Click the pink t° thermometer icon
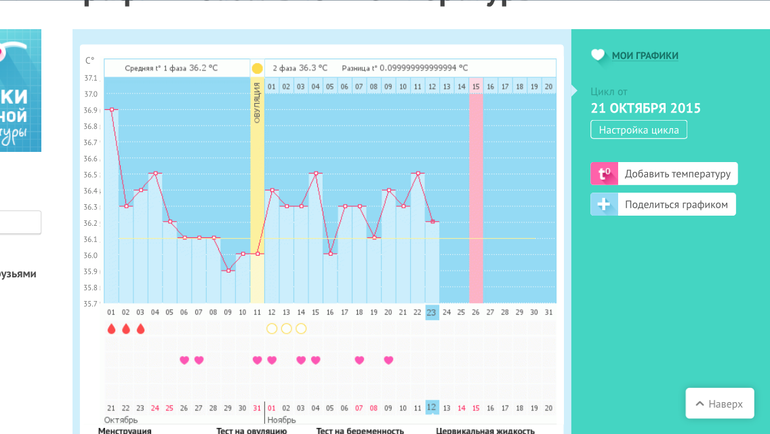Viewport: 770px width, 434px height. [604, 173]
